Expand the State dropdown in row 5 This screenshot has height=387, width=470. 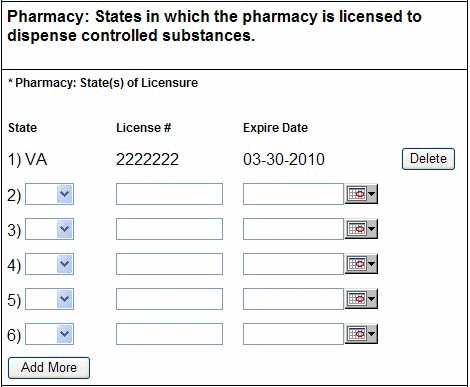(49, 299)
